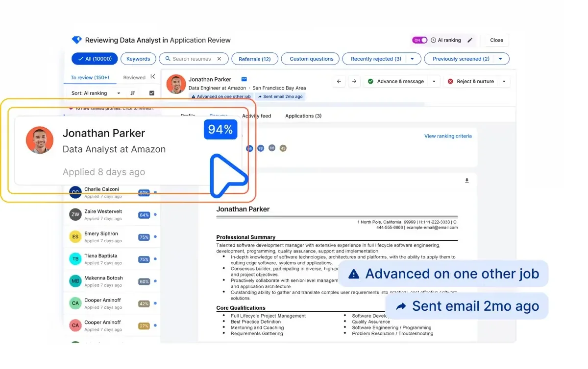Click the email icon next to Jonathan Parker
Viewport: 588px width, 369px height.
click(x=244, y=79)
